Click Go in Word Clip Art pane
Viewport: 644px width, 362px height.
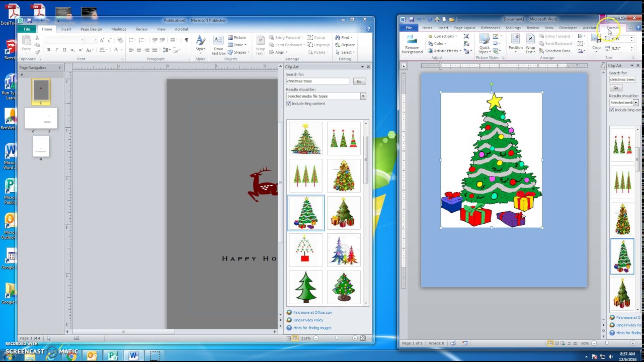point(615,87)
